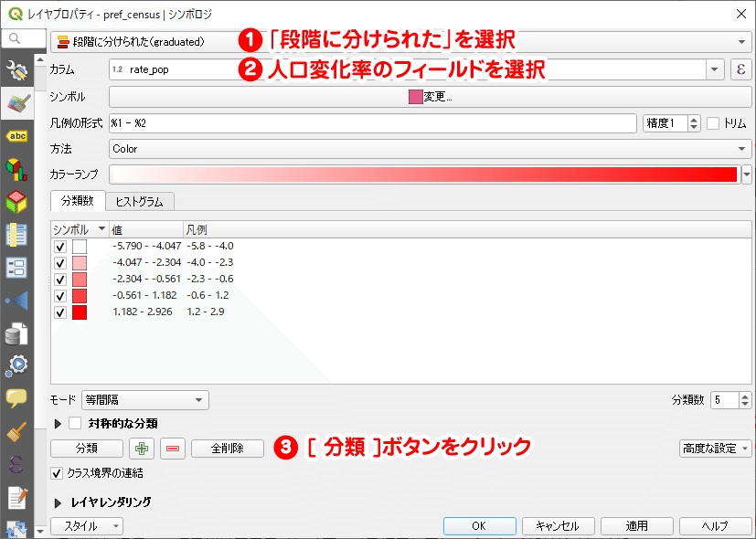Open the Diagrams cubes icon
Image resolution: width=756 pixels, height=539 pixels.
point(16,169)
